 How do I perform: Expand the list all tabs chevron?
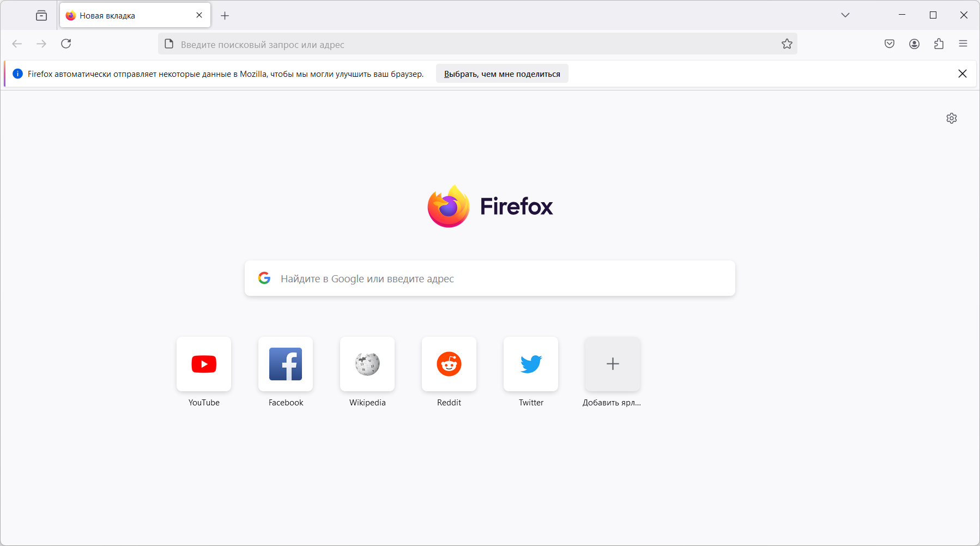845,15
